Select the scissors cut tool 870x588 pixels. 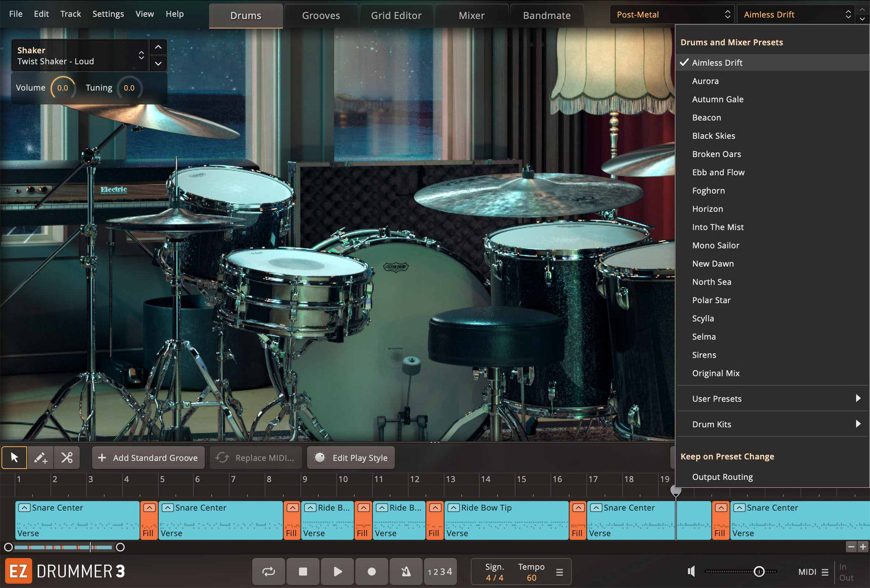tap(67, 458)
